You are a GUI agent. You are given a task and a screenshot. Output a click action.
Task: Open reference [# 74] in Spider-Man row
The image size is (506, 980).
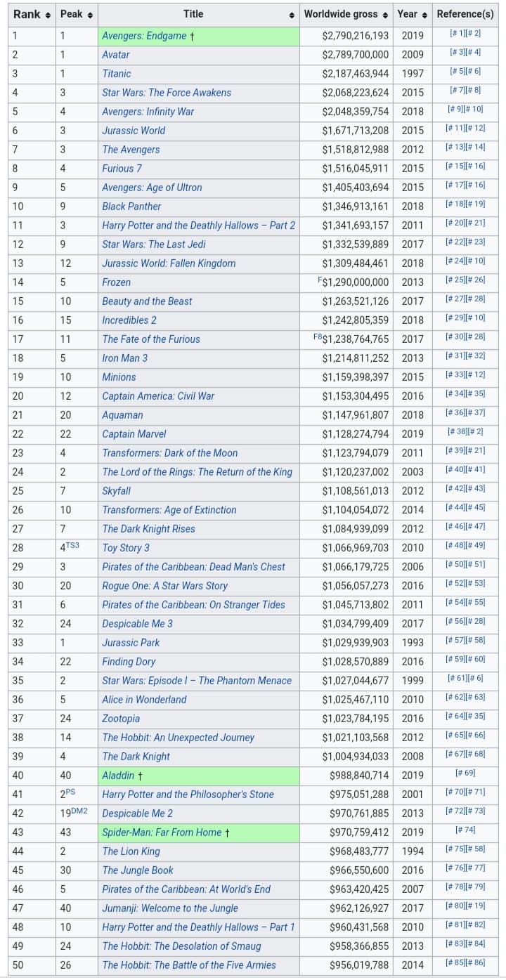[465, 830]
